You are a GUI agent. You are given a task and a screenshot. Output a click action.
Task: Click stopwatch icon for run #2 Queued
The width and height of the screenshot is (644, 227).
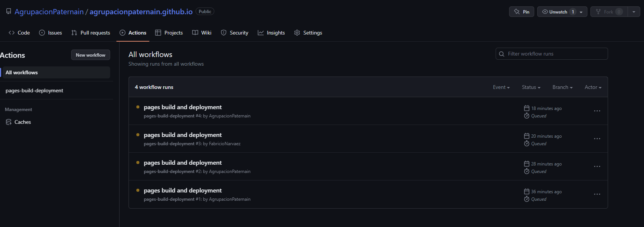[x=527, y=171]
